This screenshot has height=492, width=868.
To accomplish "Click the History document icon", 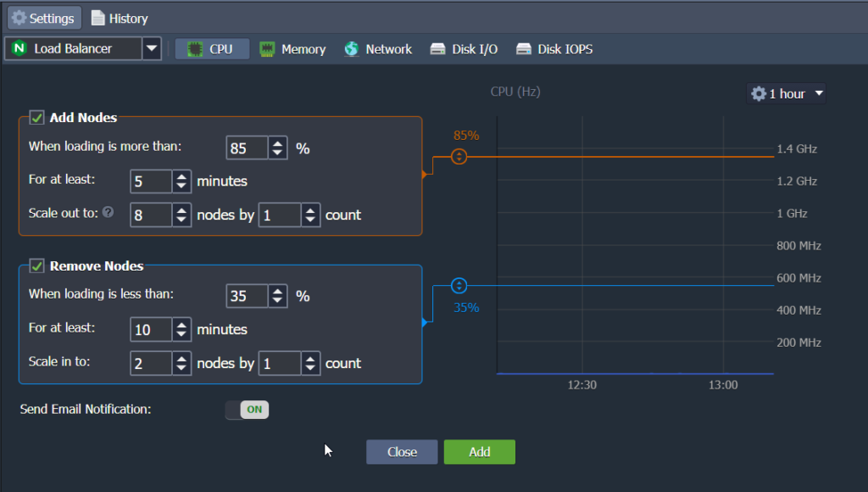I will point(98,18).
